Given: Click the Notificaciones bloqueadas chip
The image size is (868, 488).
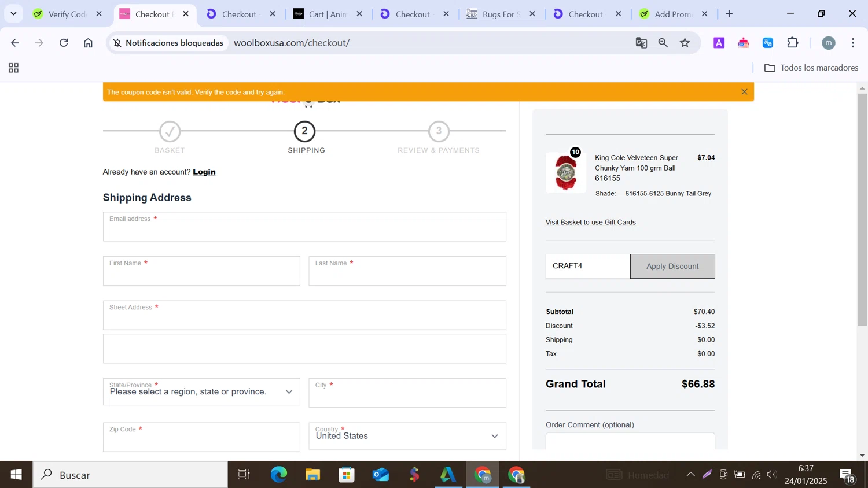Looking at the screenshot, I should pyautogui.click(x=168, y=43).
